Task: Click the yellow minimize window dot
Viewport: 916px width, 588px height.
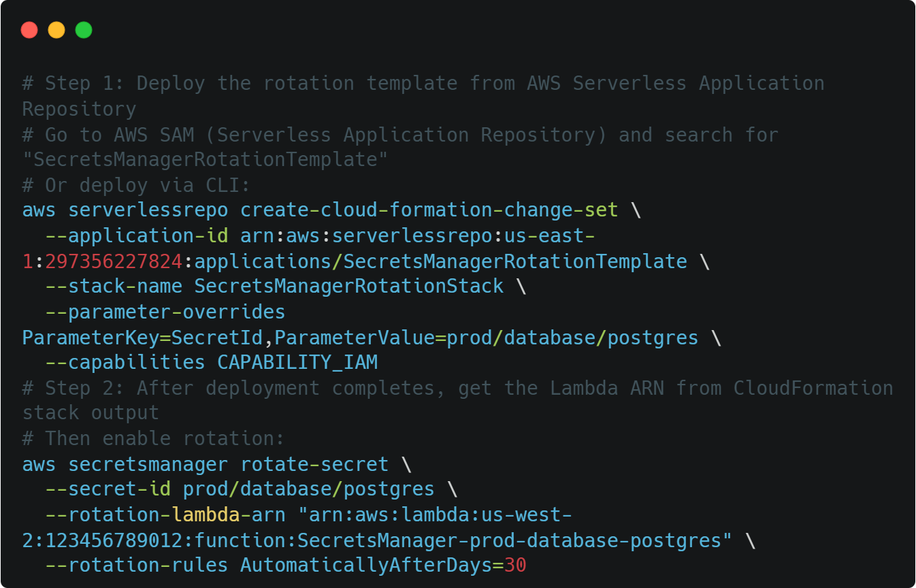Action: 56,30
